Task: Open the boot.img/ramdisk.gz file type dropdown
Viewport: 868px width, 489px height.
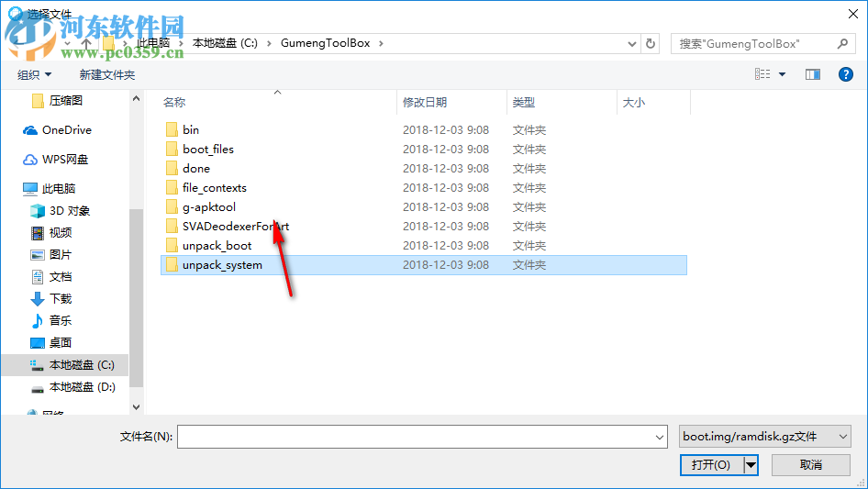Action: [x=765, y=437]
